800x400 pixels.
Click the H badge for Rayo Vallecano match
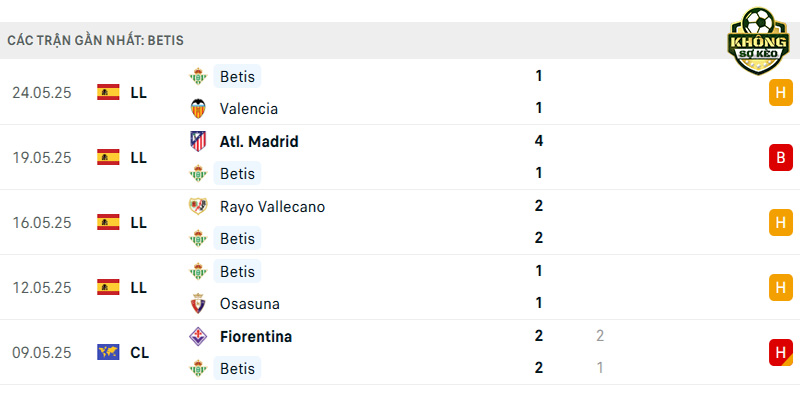(781, 222)
